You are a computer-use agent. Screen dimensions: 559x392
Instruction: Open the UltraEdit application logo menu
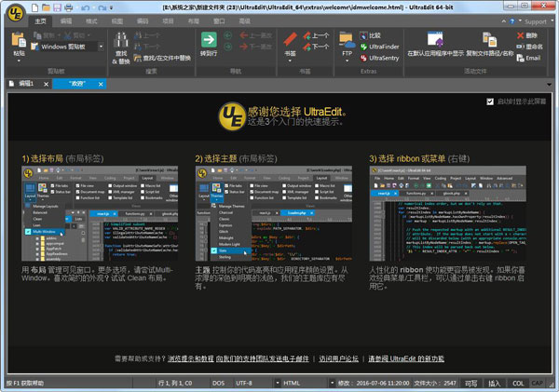tap(16, 14)
